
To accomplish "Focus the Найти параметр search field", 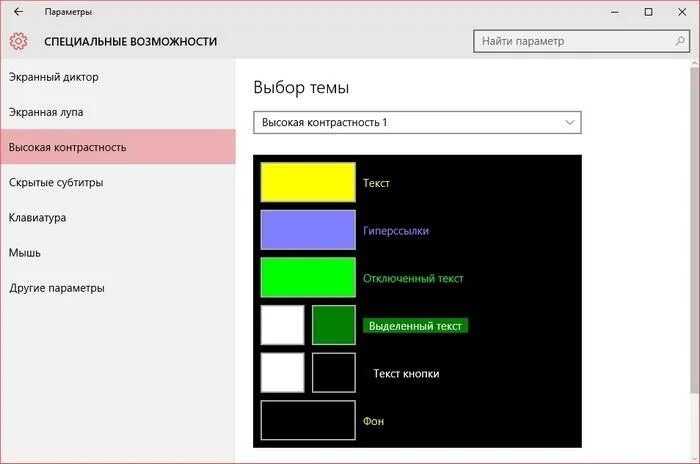I will point(581,41).
